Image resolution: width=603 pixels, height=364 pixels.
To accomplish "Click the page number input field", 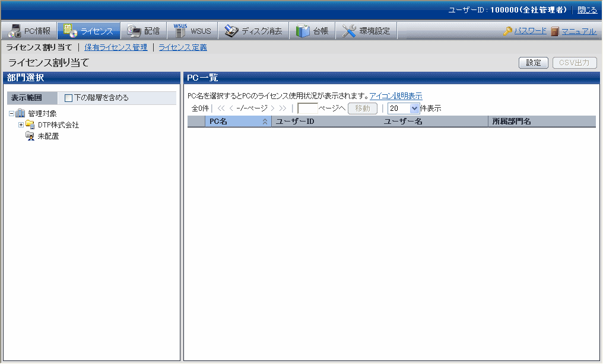I will 307,108.
